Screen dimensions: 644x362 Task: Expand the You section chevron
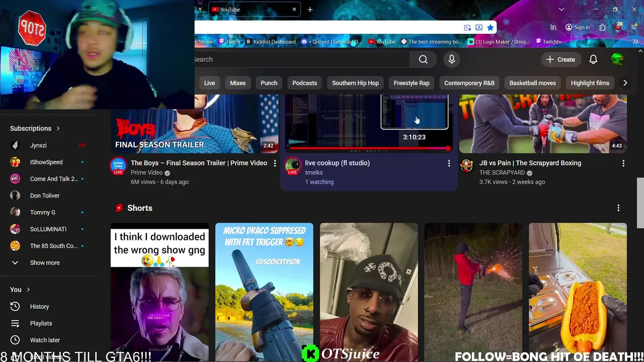pos(28,290)
